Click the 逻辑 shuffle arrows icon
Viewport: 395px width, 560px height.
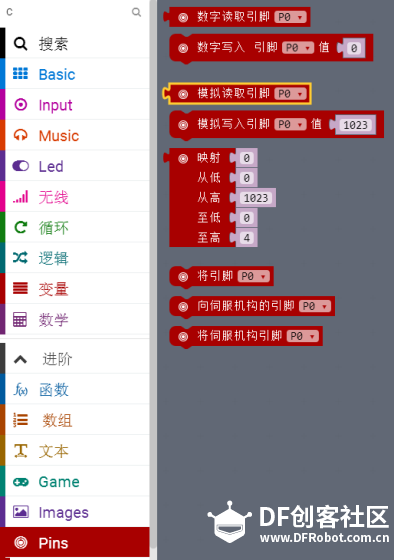[20, 258]
